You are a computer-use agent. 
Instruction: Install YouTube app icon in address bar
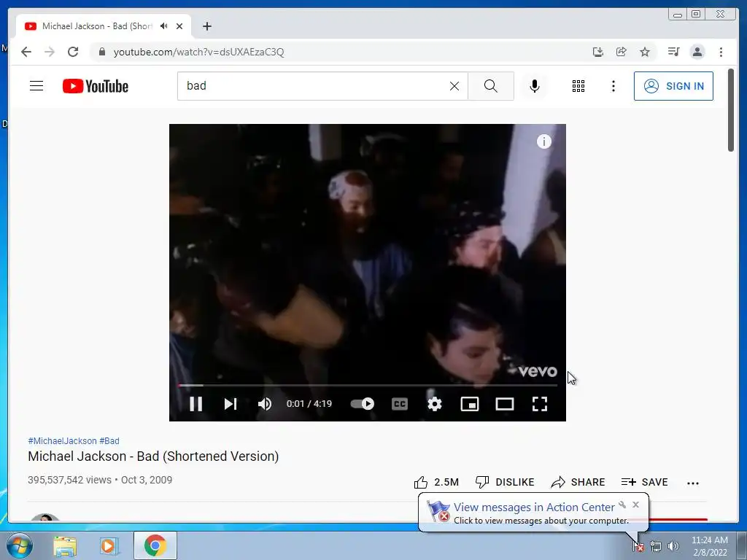(x=598, y=52)
